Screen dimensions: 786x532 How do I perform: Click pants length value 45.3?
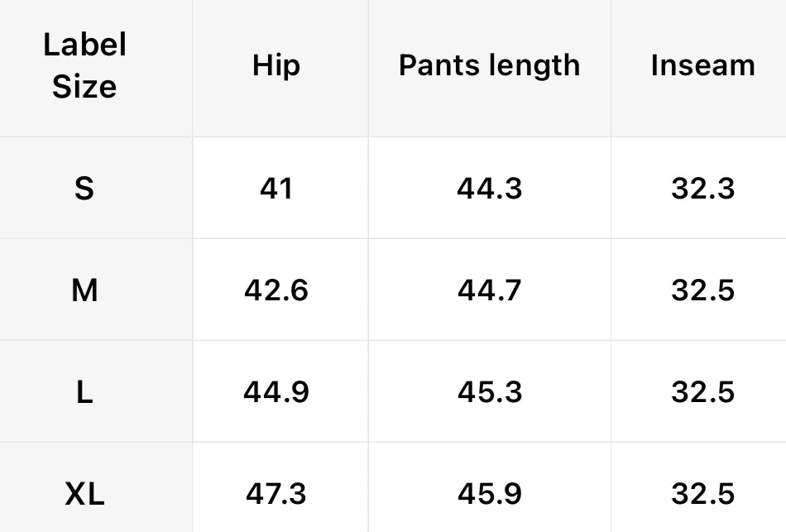[x=489, y=392]
